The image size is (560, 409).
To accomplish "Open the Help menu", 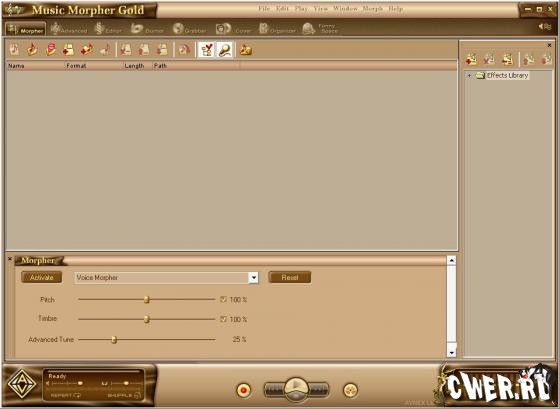I will click(x=395, y=9).
